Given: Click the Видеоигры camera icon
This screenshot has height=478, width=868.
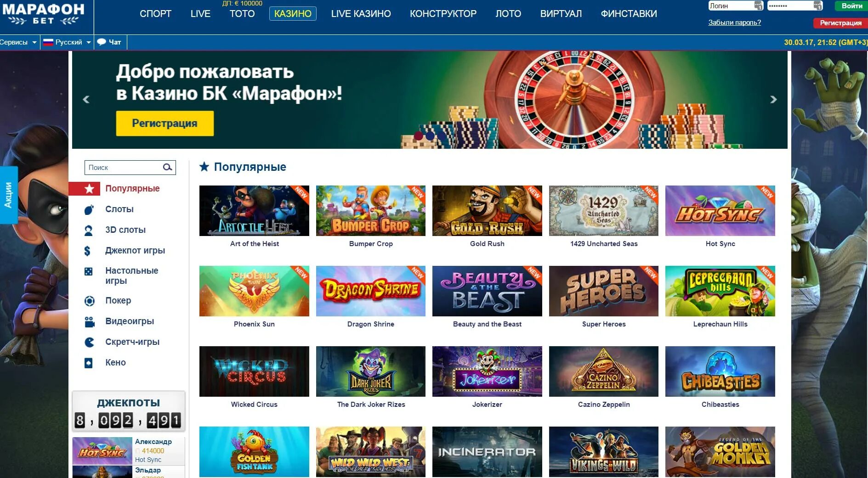Looking at the screenshot, I should click(89, 321).
